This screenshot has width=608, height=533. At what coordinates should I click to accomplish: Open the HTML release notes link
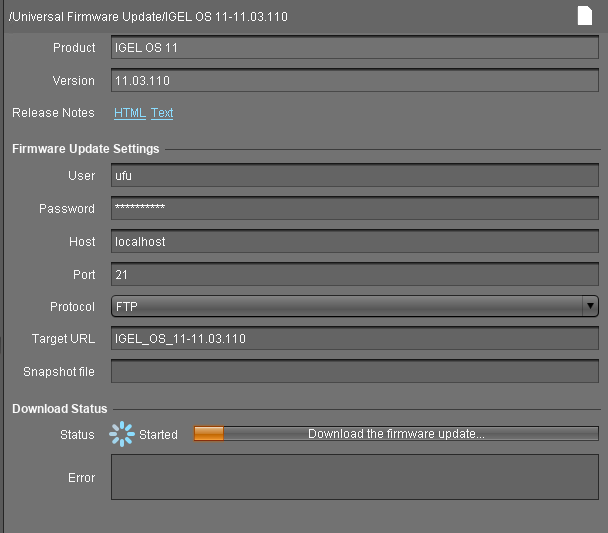pos(130,113)
